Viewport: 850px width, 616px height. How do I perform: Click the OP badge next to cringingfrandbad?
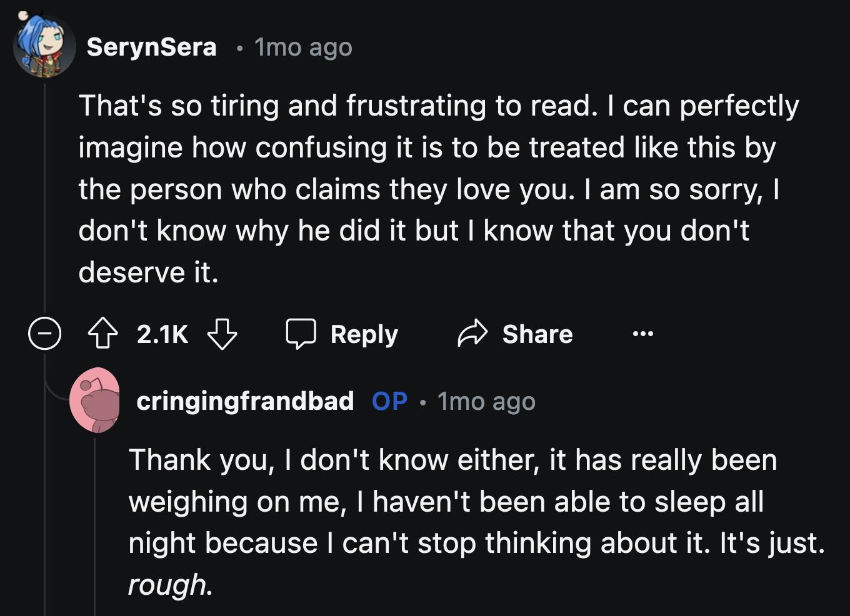[x=389, y=401]
